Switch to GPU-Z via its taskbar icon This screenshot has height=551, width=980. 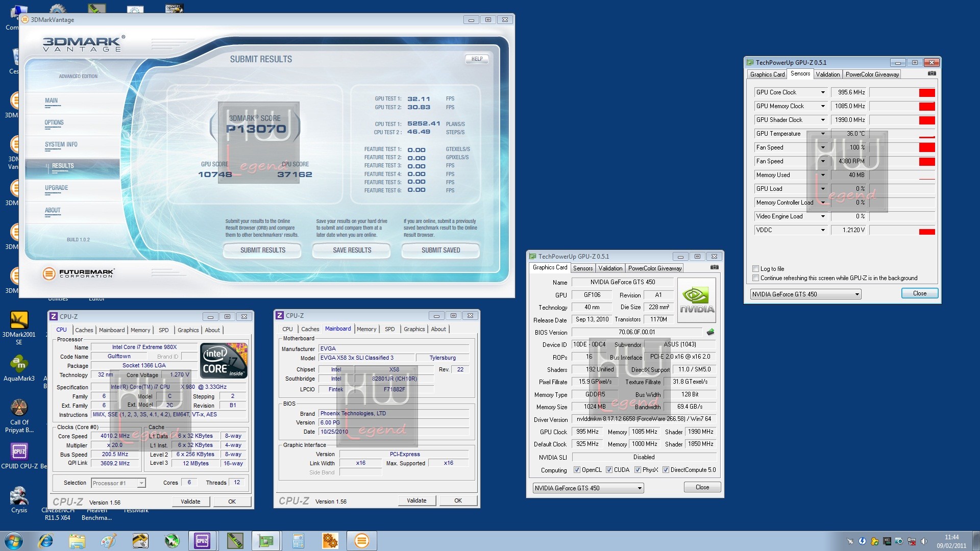tap(266, 541)
